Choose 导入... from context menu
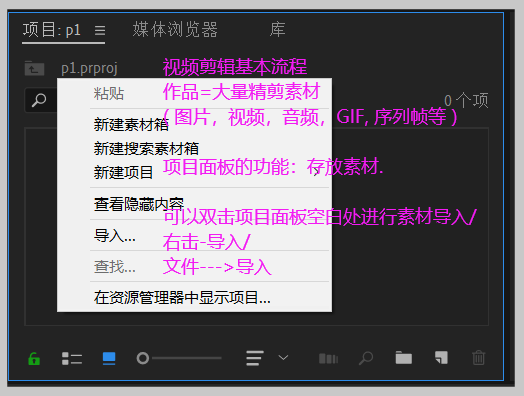Image resolution: width=524 pixels, height=396 pixels. click(194, 235)
